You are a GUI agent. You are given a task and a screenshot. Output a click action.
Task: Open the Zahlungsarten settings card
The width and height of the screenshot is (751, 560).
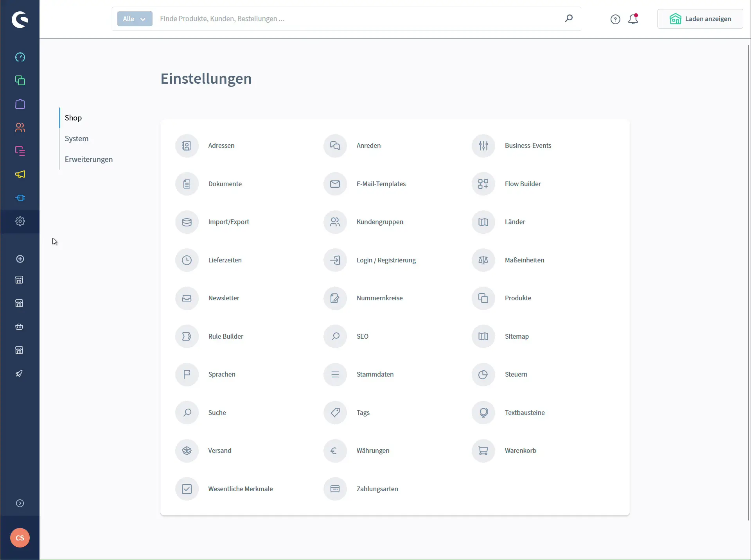pos(377,489)
